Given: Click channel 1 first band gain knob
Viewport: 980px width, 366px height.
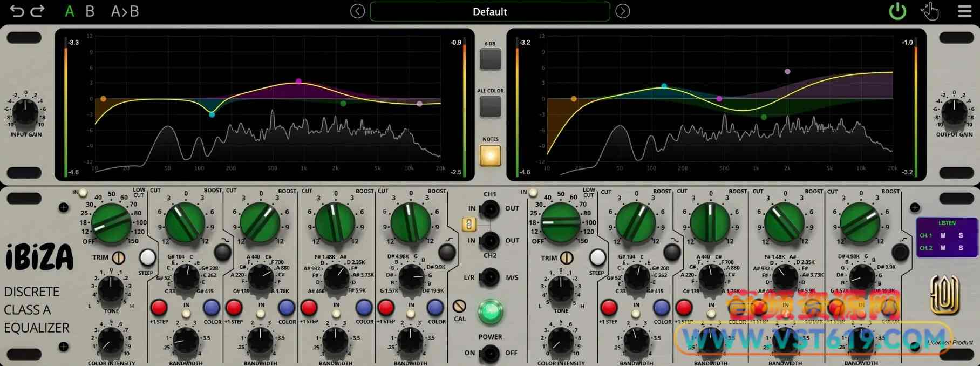Looking at the screenshot, I should click(185, 222).
